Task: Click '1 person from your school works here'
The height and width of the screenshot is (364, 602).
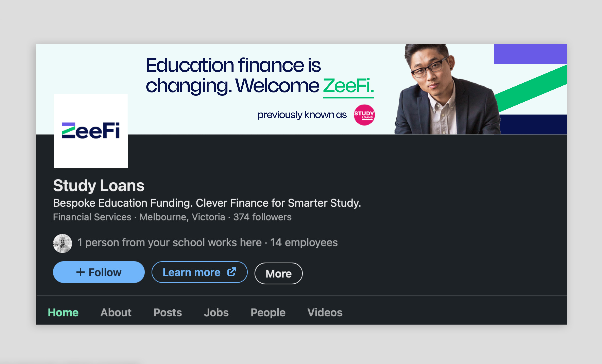Action: point(169,243)
